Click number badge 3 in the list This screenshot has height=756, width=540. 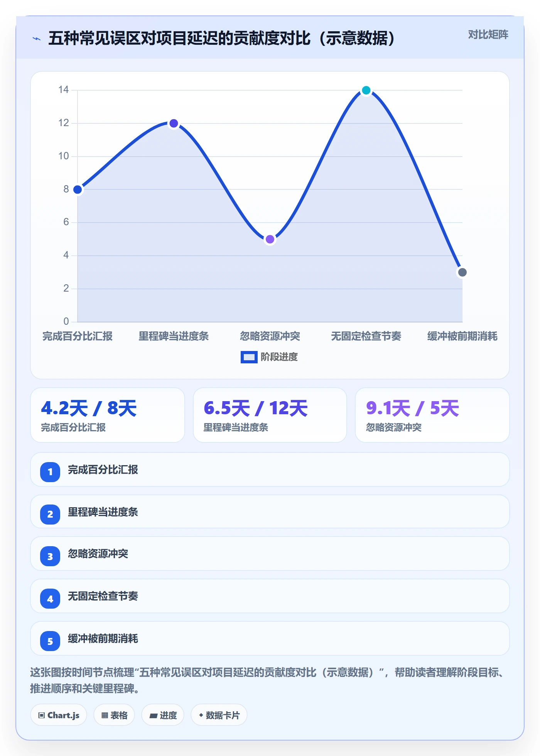(x=50, y=557)
